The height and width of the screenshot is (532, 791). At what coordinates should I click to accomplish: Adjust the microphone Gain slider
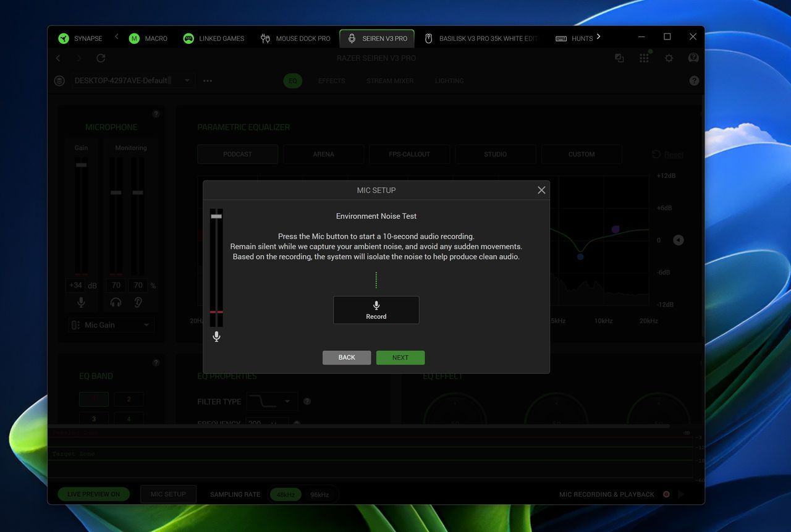click(x=81, y=165)
